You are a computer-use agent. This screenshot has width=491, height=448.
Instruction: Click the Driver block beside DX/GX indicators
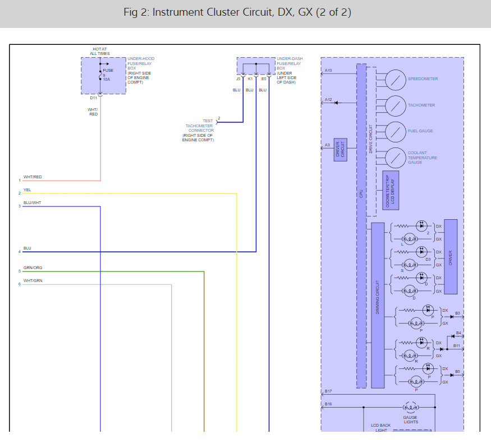point(451,256)
